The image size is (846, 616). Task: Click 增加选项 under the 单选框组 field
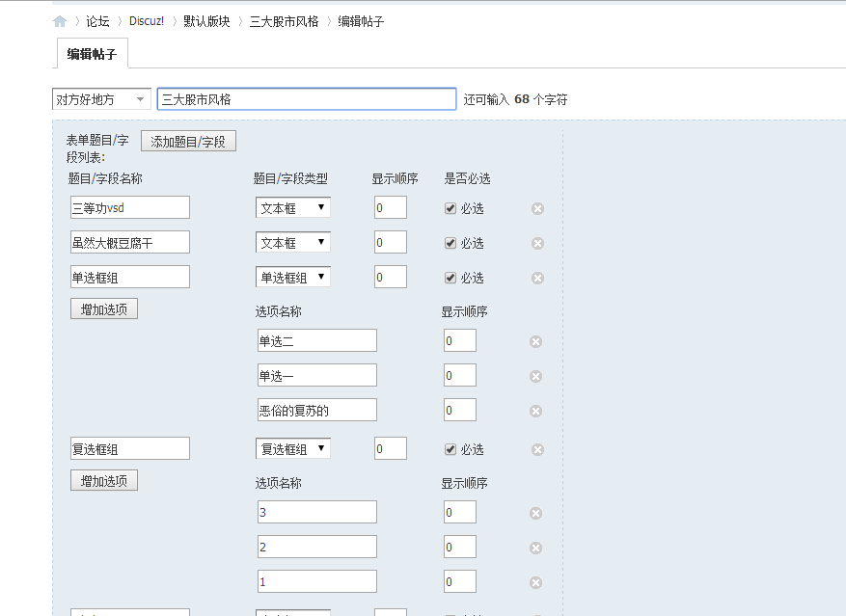click(102, 308)
